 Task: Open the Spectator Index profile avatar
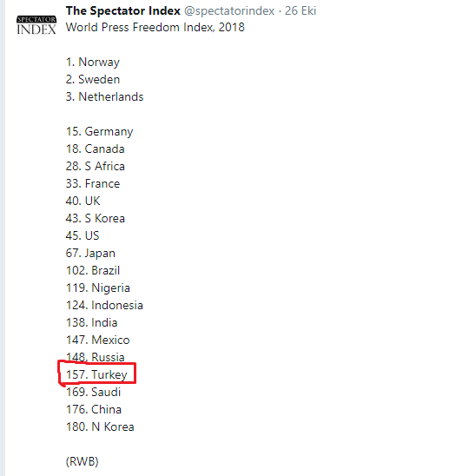click(36, 25)
